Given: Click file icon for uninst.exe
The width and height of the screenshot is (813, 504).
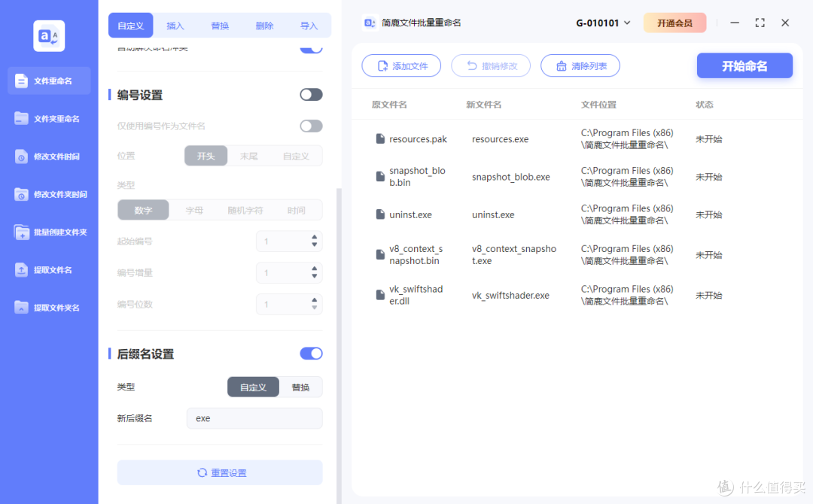Looking at the screenshot, I should click(380, 214).
